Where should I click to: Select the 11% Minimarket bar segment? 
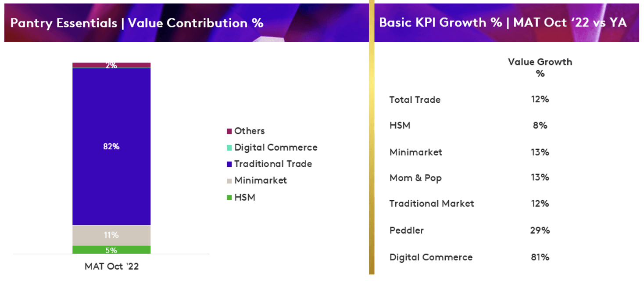click(x=111, y=235)
